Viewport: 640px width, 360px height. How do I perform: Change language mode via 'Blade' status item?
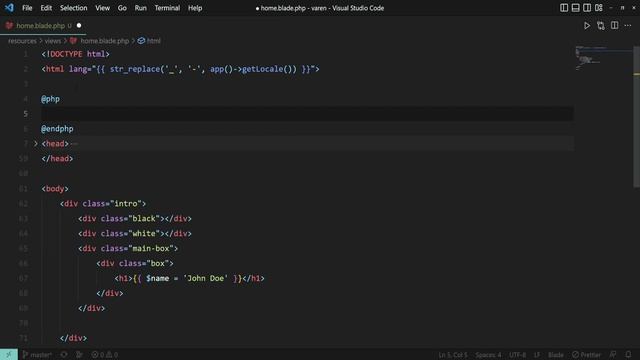pos(556,355)
